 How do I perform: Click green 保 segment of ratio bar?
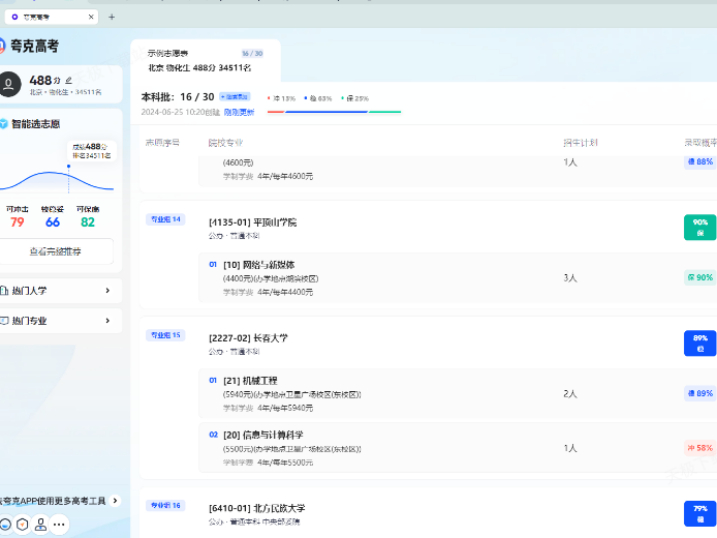pyautogui.click(x=385, y=112)
